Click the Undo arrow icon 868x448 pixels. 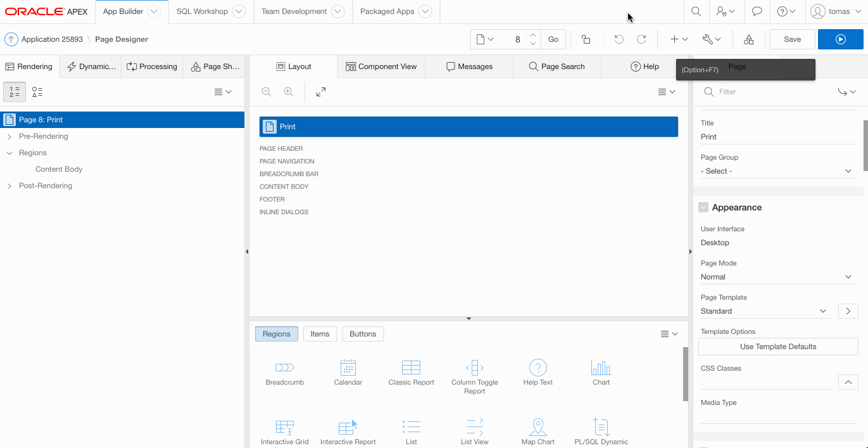point(619,39)
